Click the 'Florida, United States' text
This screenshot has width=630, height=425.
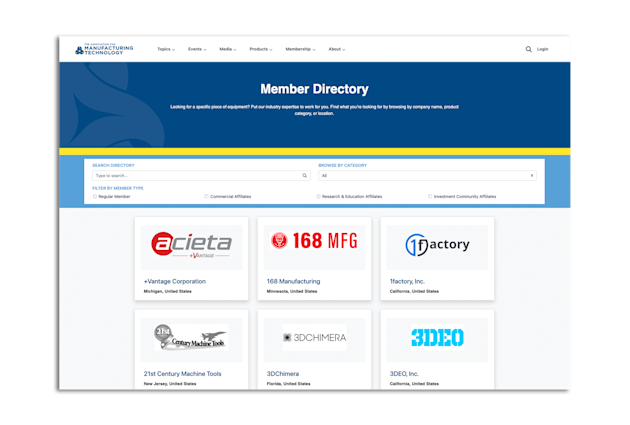coord(288,384)
